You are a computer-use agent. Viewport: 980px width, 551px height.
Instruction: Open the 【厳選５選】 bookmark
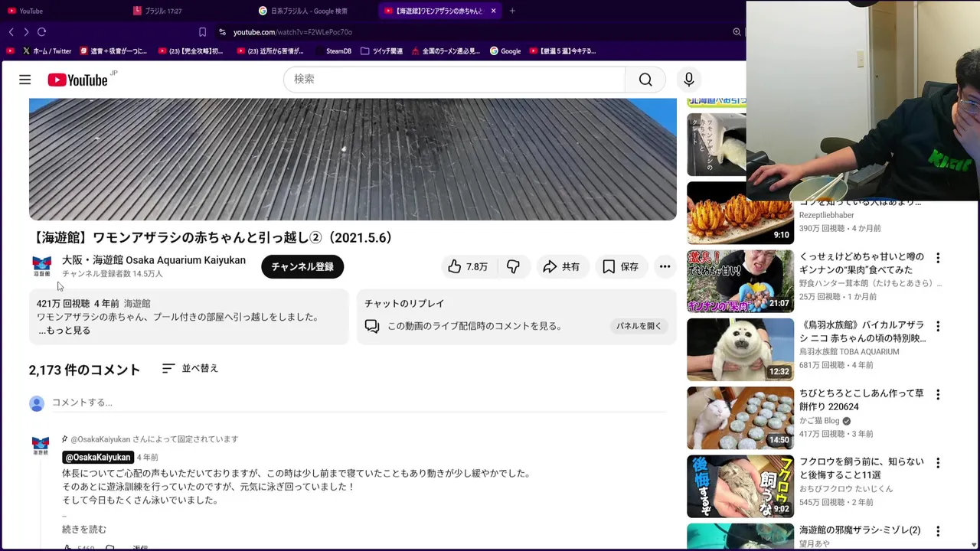point(563,51)
